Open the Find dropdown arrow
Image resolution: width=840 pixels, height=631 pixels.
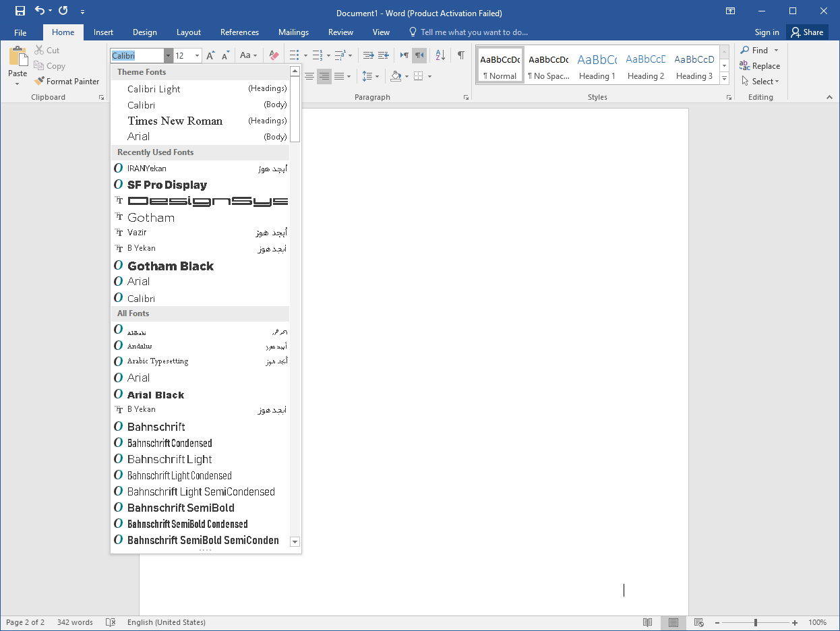point(776,51)
